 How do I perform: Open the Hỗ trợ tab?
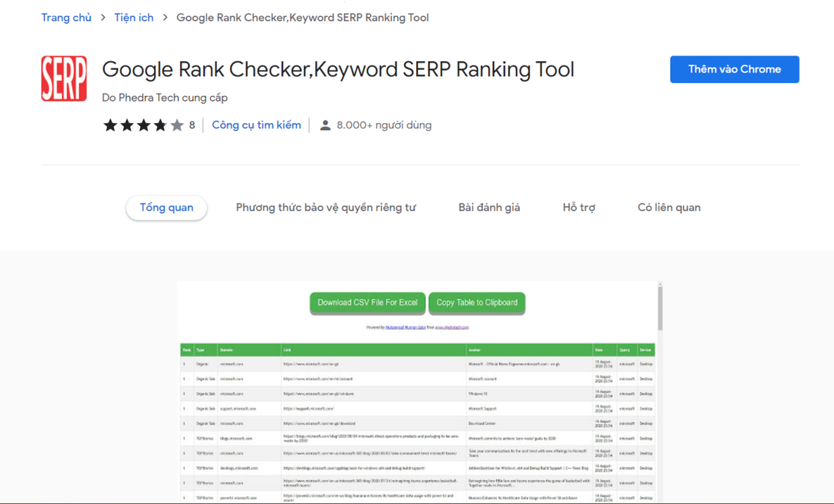click(x=578, y=208)
